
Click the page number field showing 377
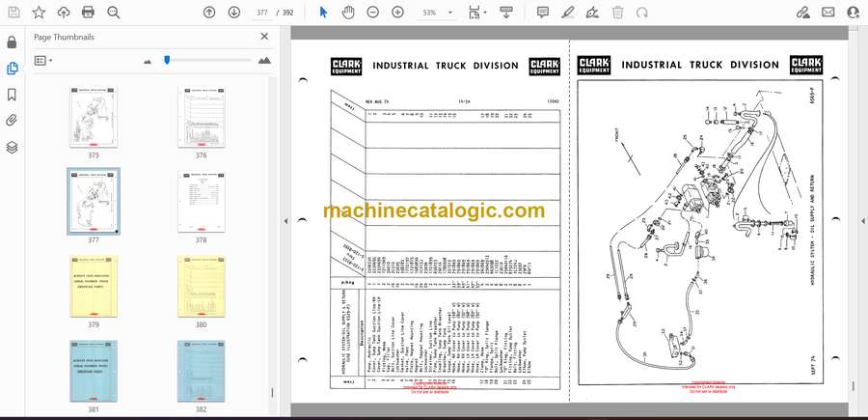pos(263,13)
